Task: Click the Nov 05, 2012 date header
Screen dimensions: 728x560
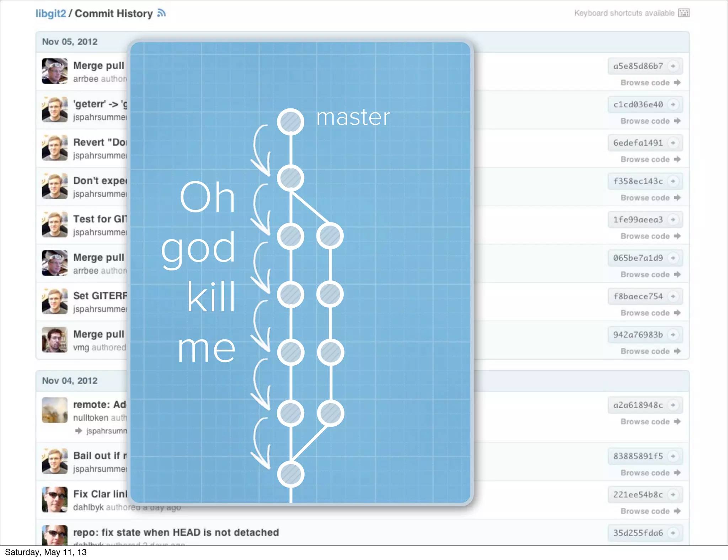Action: 70,42
